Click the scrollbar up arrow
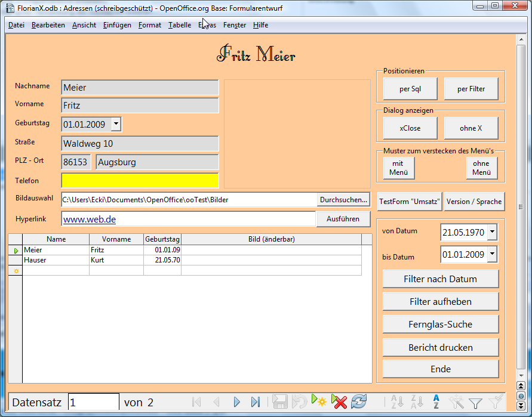532x417 pixels. pyautogui.click(x=521, y=39)
